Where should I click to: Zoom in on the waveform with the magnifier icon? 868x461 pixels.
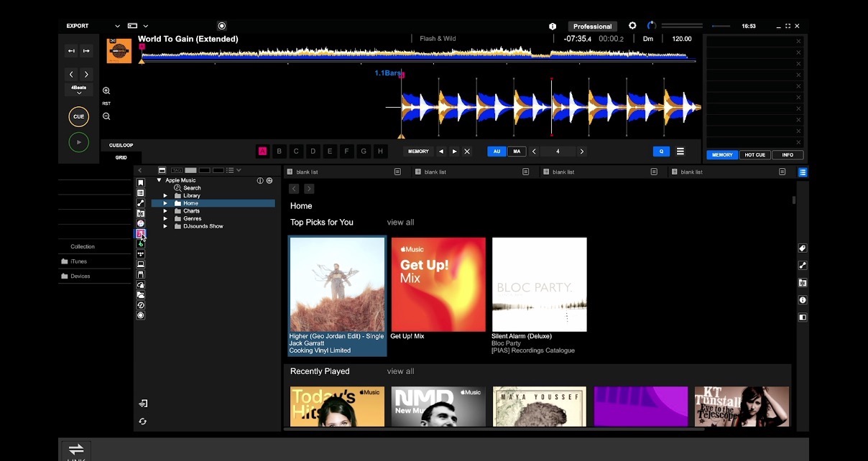(106, 90)
